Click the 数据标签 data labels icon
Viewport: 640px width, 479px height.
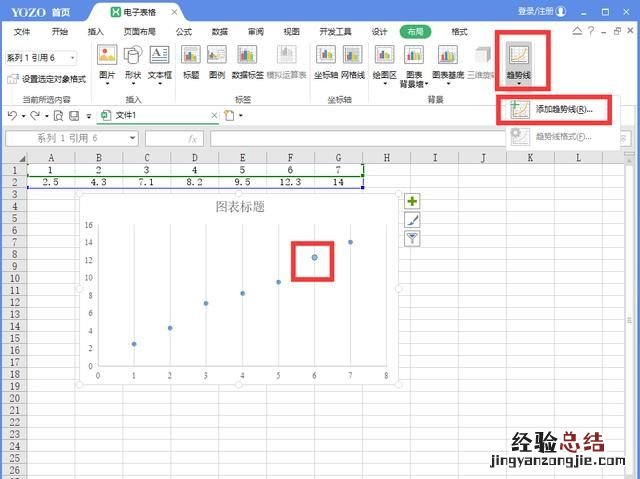click(x=247, y=62)
